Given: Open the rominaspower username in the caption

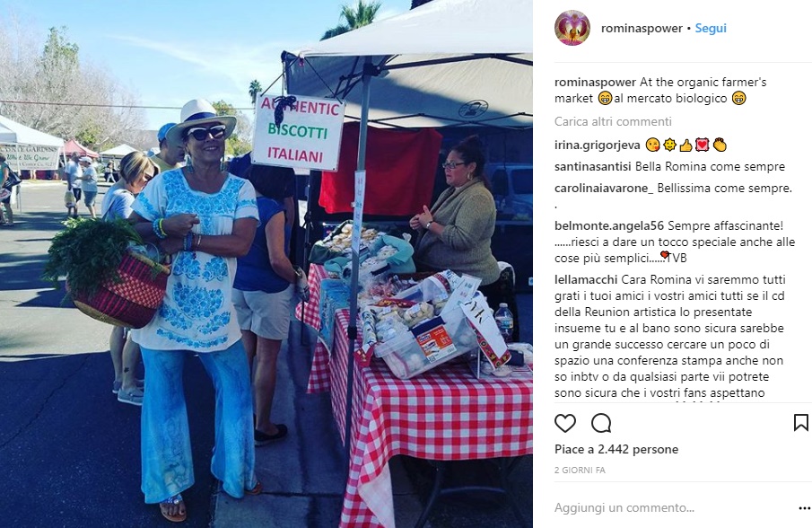Looking at the screenshot, I should (595, 83).
